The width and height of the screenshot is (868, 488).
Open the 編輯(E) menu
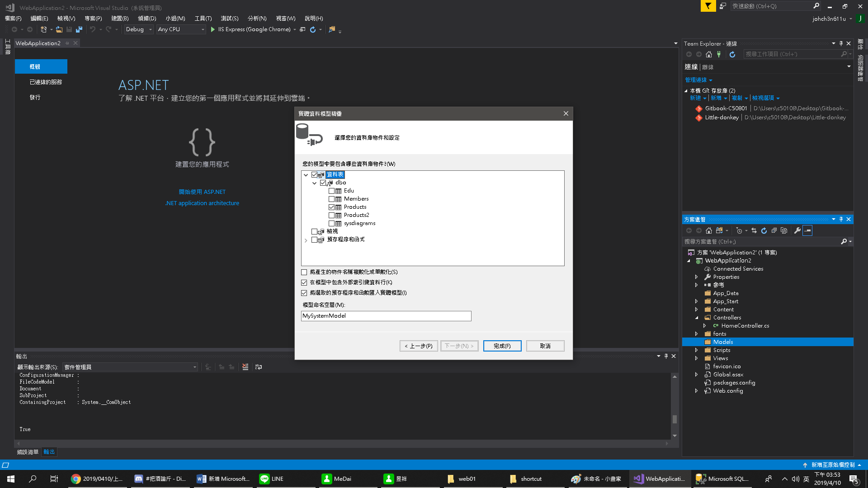point(39,19)
